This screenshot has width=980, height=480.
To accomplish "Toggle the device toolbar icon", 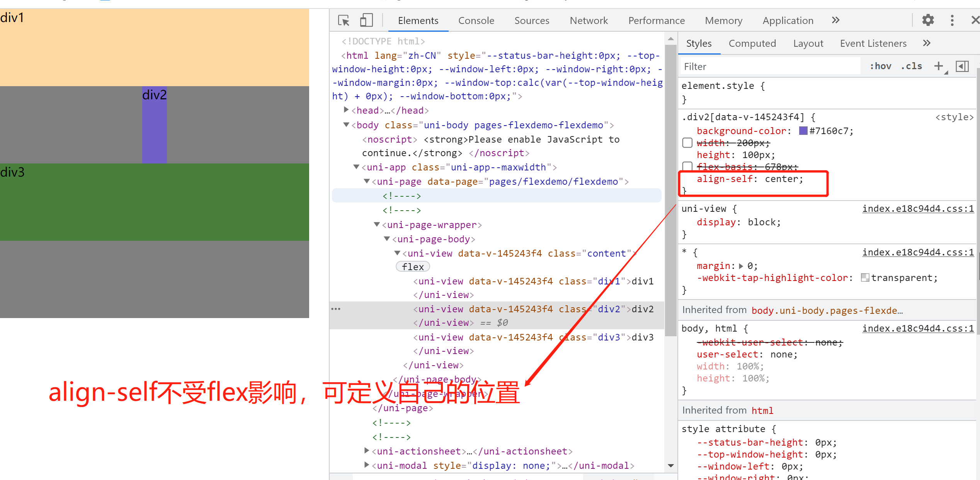I will (366, 20).
